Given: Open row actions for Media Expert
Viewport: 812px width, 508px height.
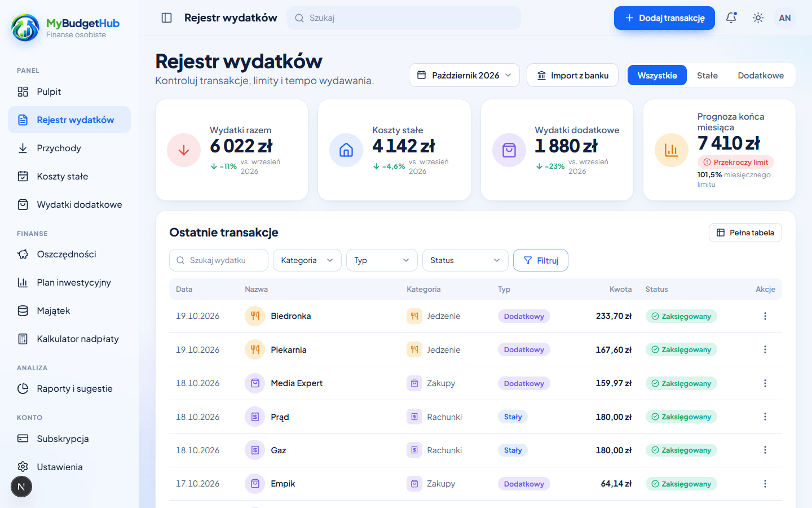Looking at the screenshot, I should point(765,383).
